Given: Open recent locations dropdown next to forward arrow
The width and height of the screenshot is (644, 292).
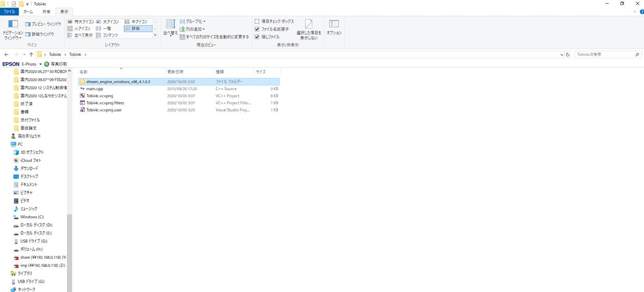Looking at the screenshot, I should tap(24, 54).
